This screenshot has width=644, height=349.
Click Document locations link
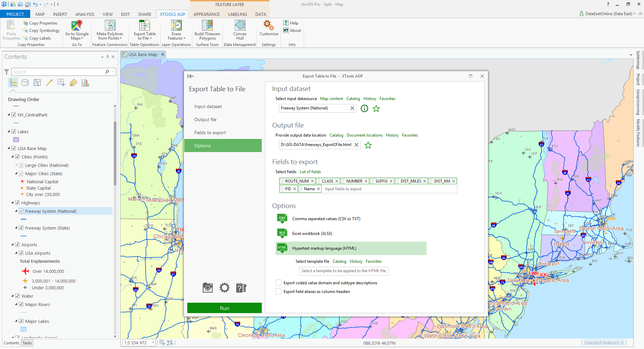coord(364,135)
